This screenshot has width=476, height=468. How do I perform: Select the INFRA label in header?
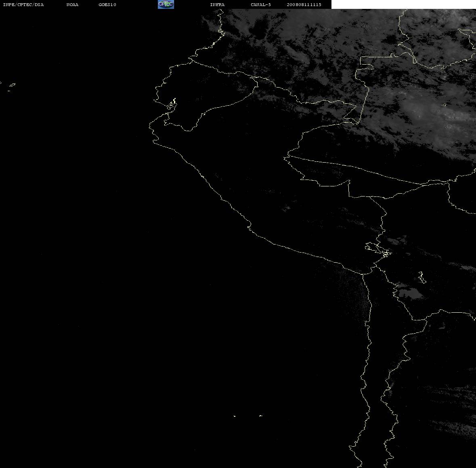[x=217, y=4]
